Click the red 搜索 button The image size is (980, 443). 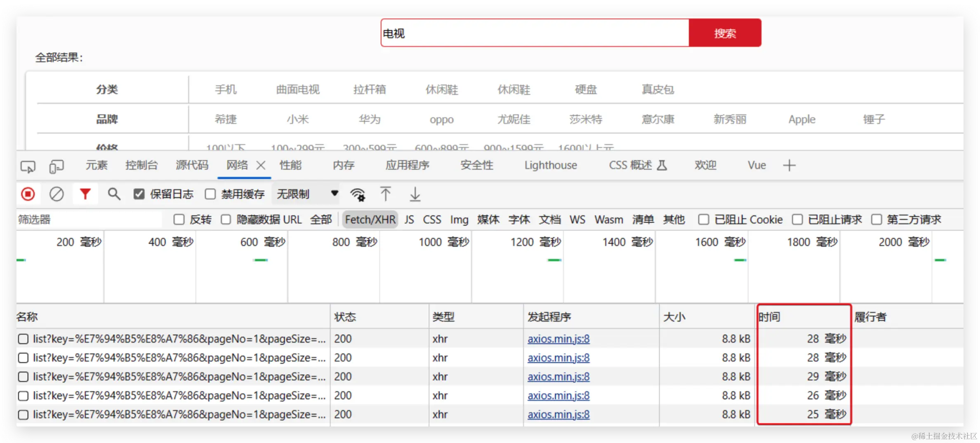point(725,33)
